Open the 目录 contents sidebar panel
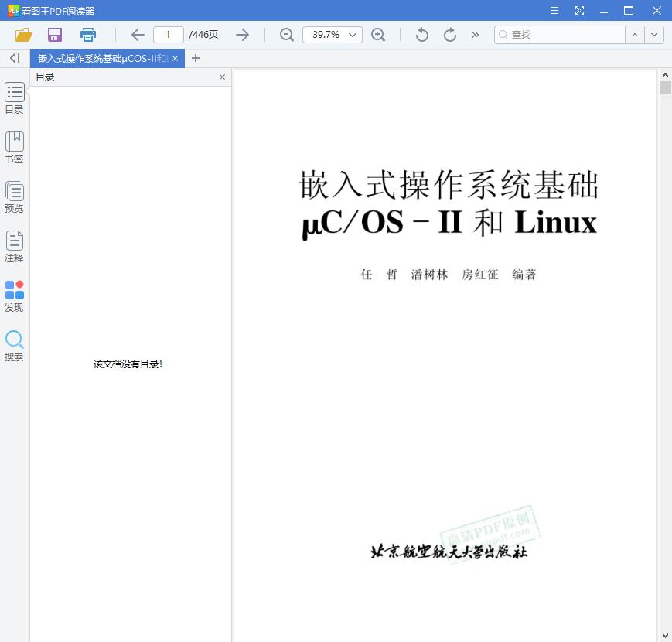The height and width of the screenshot is (642, 672). click(x=14, y=98)
